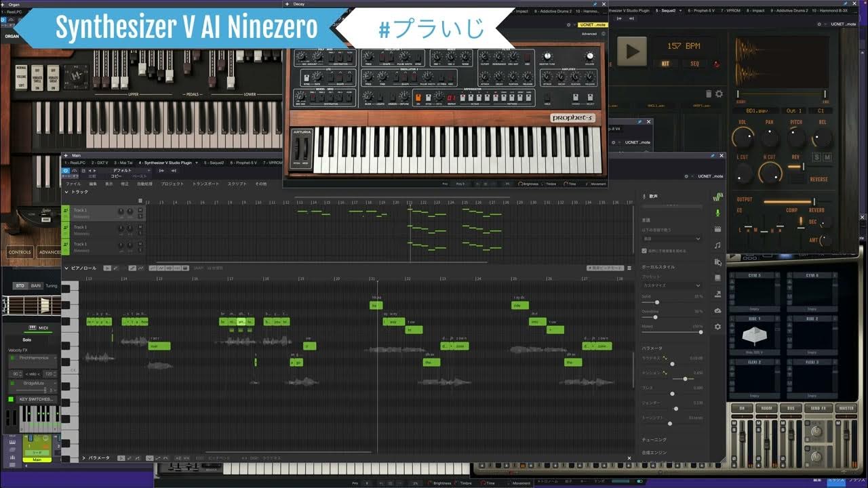This screenshot has height=488, width=868.
Task: Enable the SEQ mode button
Action: 694,64
